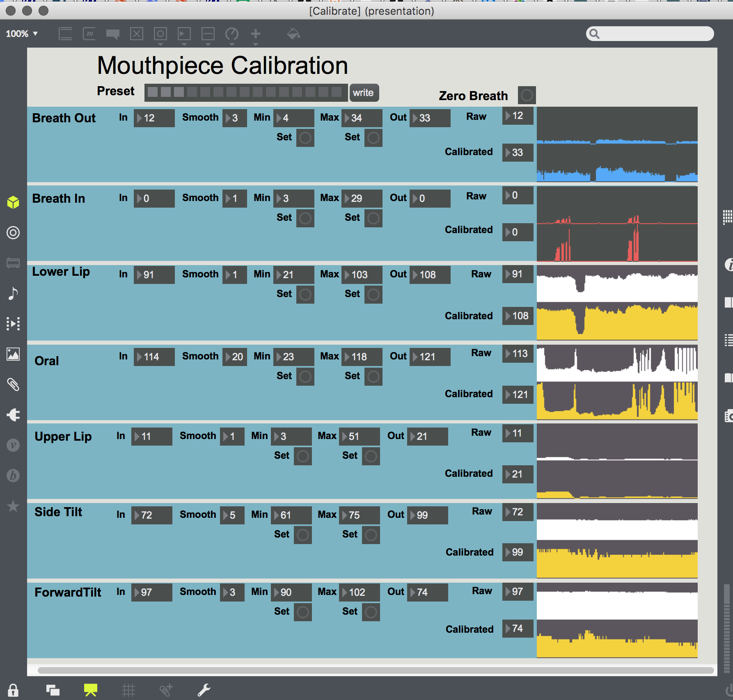Toggle Breath Out Max Set button
Image resolution: width=733 pixels, height=700 pixels.
[373, 138]
